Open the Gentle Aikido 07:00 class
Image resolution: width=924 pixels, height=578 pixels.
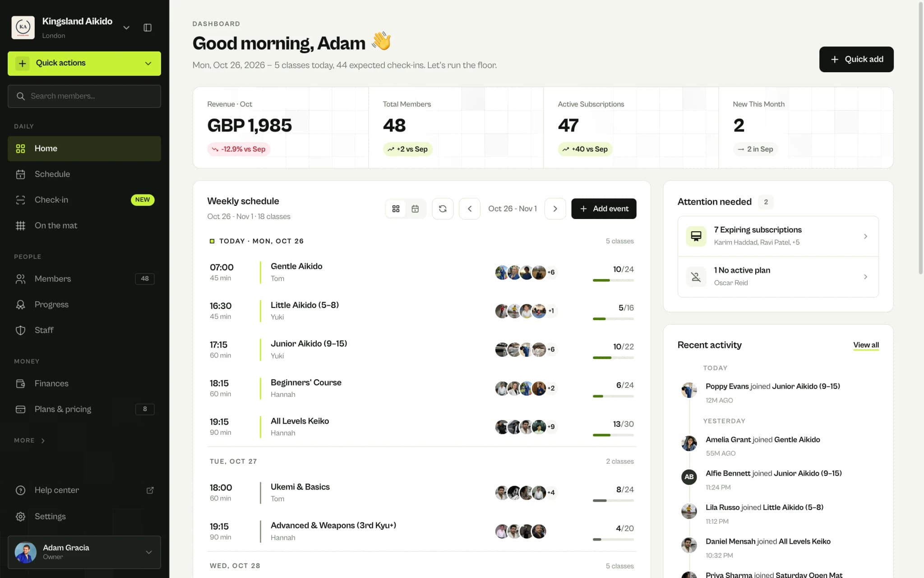[421, 272]
